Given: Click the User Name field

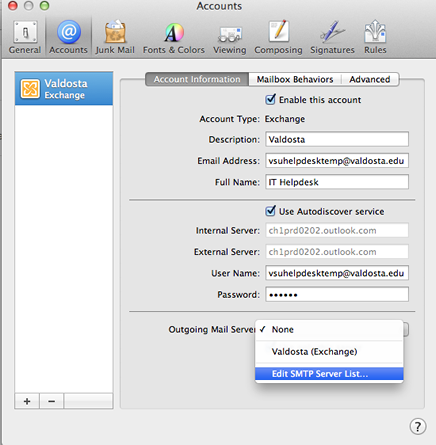Looking at the screenshot, I should tap(337, 273).
